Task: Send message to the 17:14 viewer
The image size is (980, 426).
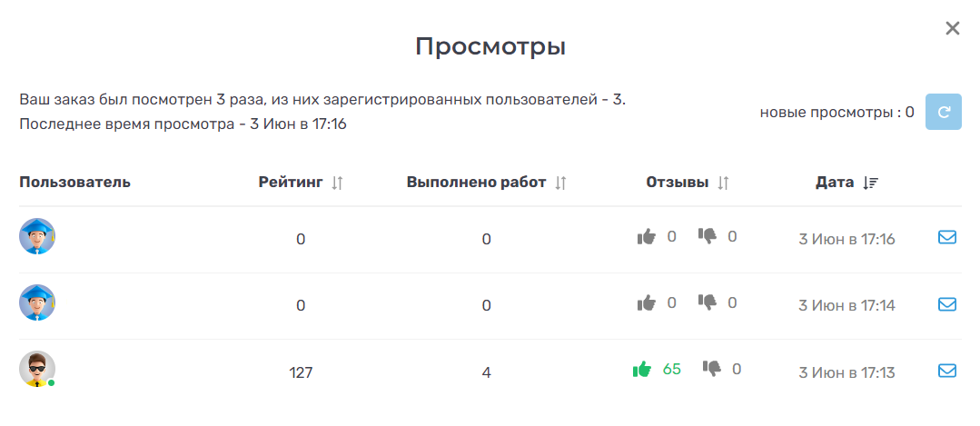Action: click(x=946, y=304)
